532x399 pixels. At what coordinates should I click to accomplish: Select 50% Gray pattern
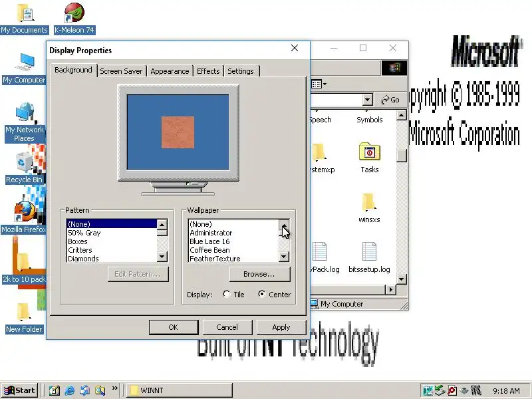tap(112, 233)
